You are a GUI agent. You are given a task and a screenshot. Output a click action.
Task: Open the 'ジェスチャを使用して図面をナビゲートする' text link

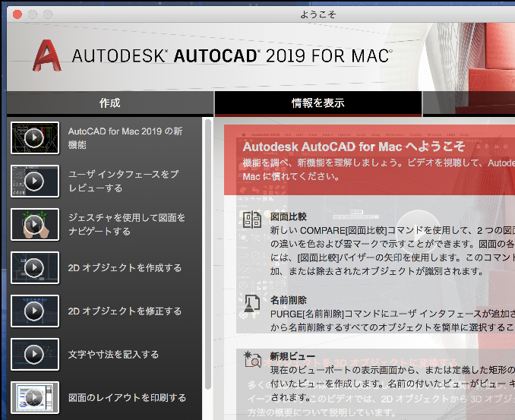tap(127, 225)
